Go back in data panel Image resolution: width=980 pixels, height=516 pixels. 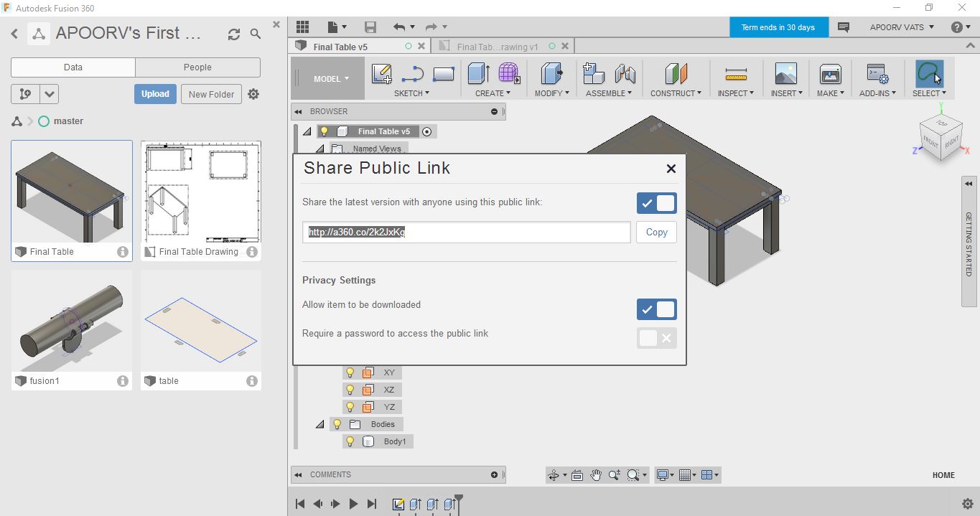[x=14, y=34]
